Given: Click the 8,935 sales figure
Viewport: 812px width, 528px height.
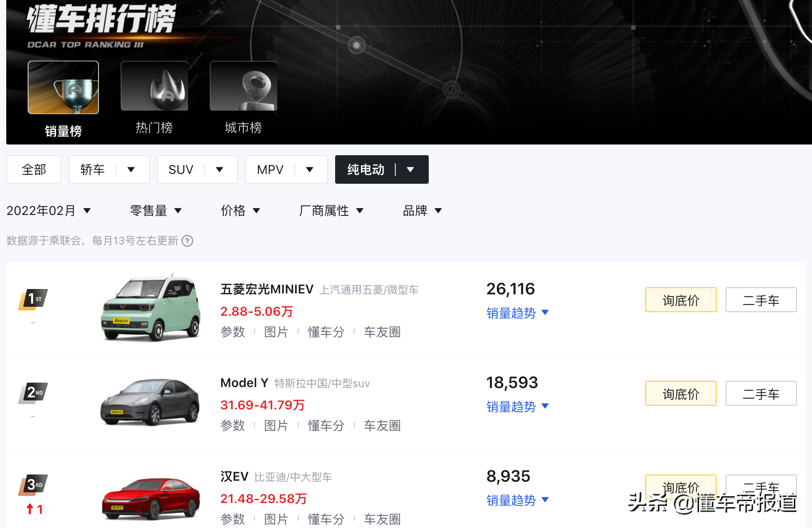Looking at the screenshot, I should tap(508, 476).
